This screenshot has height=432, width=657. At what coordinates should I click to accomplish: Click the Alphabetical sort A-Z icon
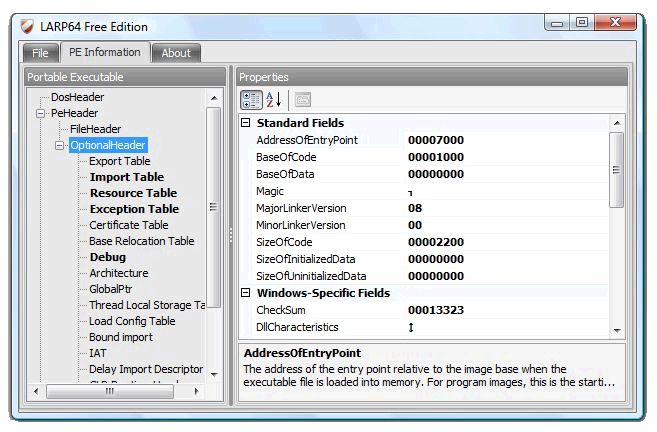274,100
